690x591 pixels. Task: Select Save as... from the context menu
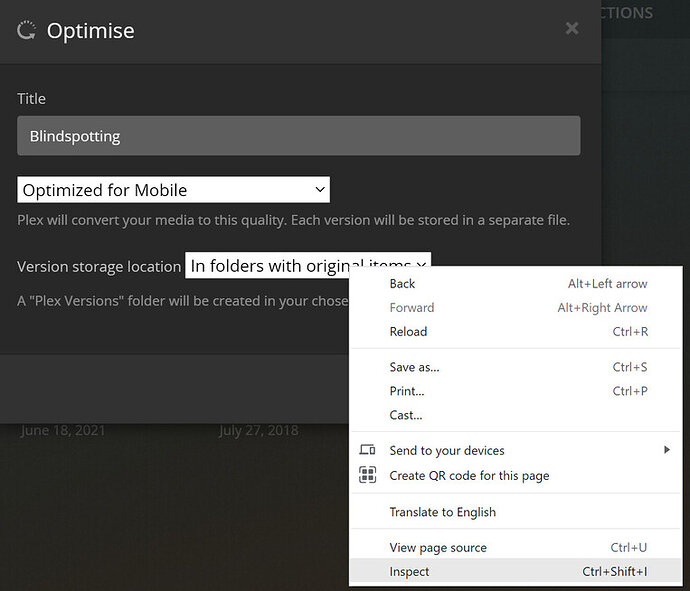tap(516, 367)
